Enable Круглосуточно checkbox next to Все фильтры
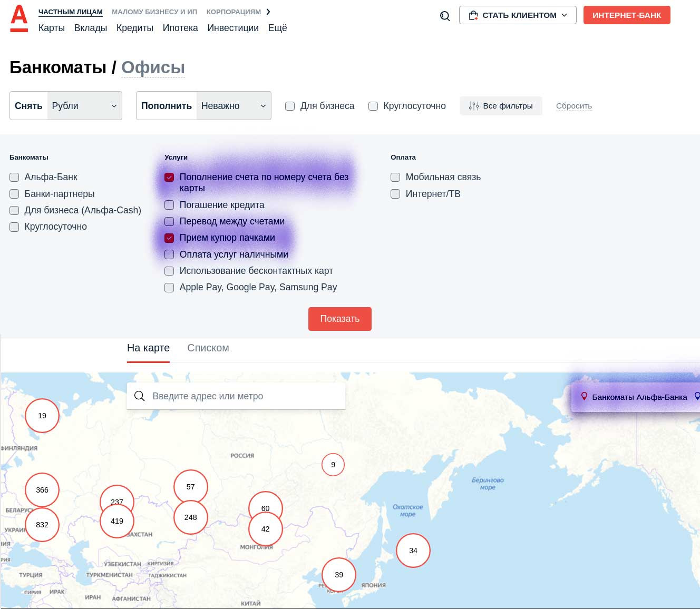 click(373, 106)
